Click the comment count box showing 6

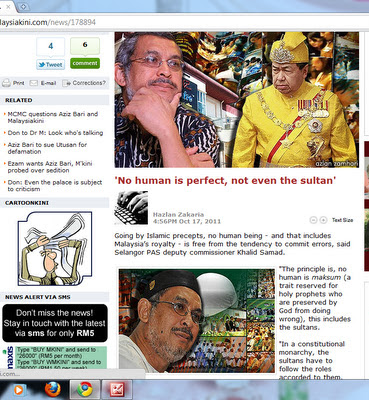click(85, 45)
